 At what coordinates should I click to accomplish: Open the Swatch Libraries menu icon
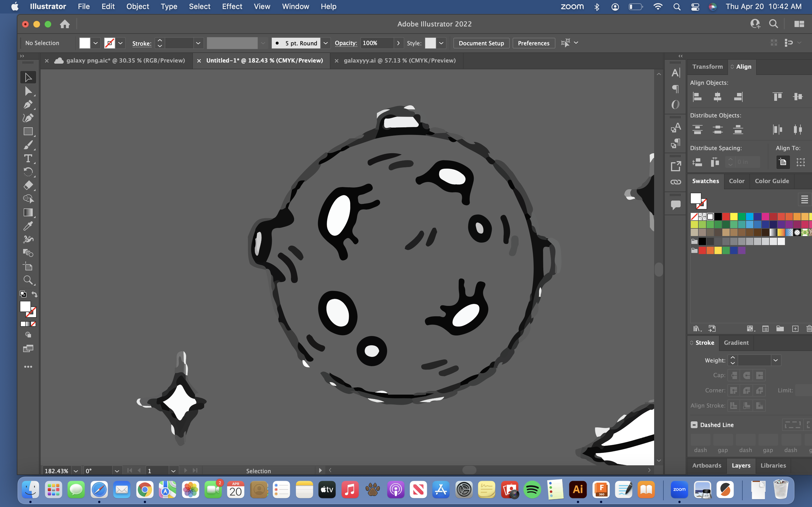[x=697, y=329]
